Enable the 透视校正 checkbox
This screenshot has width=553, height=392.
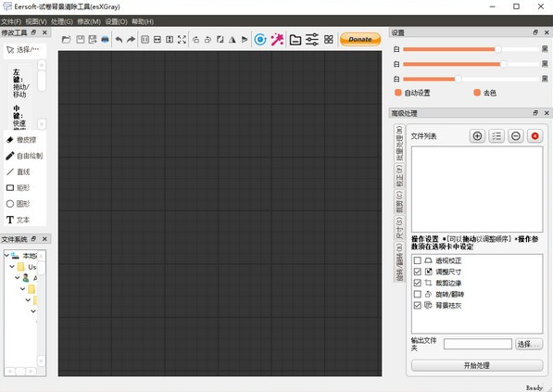tap(417, 260)
